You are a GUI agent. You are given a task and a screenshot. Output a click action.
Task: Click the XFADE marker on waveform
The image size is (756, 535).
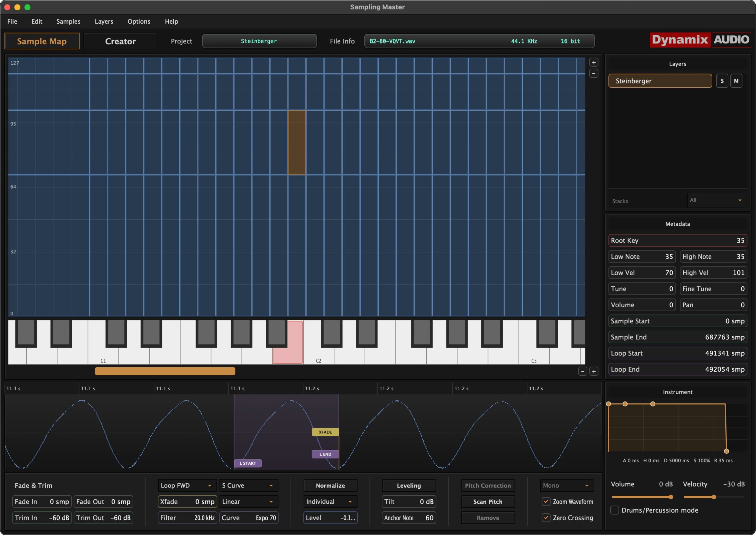click(325, 432)
